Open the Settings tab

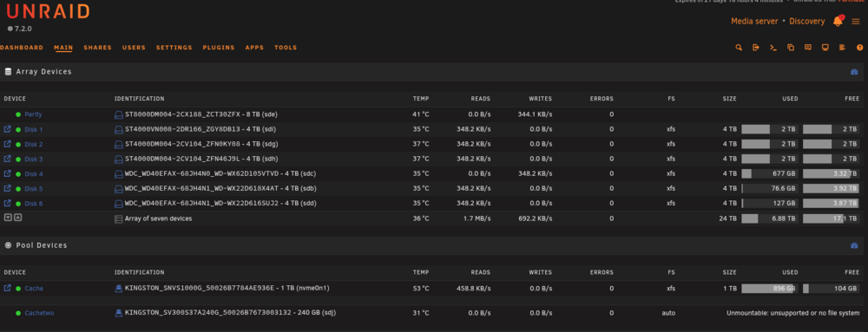174,48
